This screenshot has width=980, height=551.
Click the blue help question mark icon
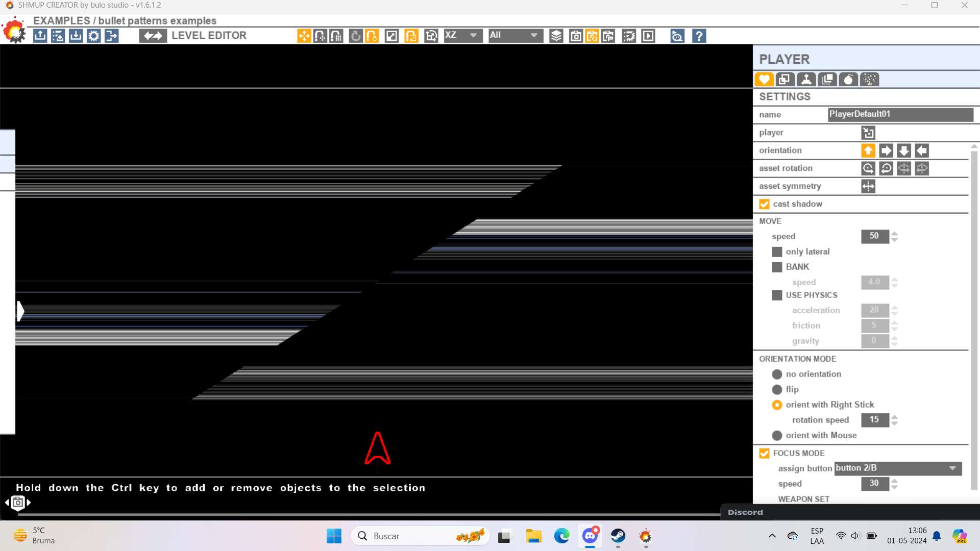point(699,36)
